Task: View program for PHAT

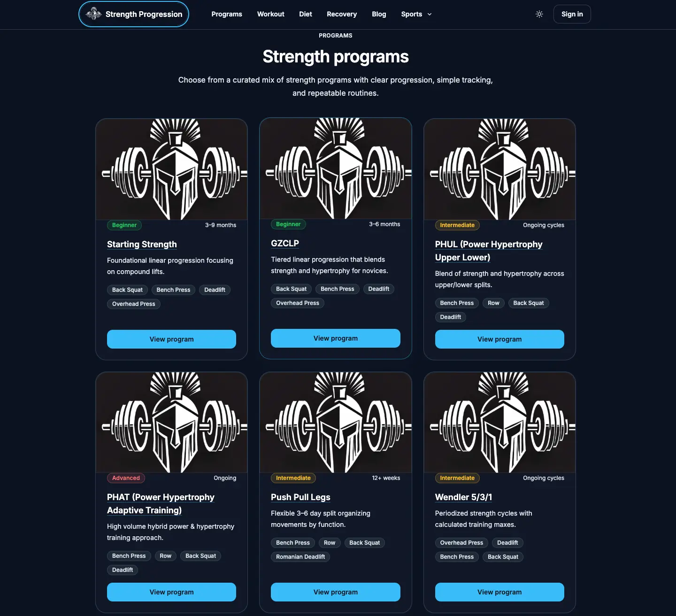Action: point(171,592)
